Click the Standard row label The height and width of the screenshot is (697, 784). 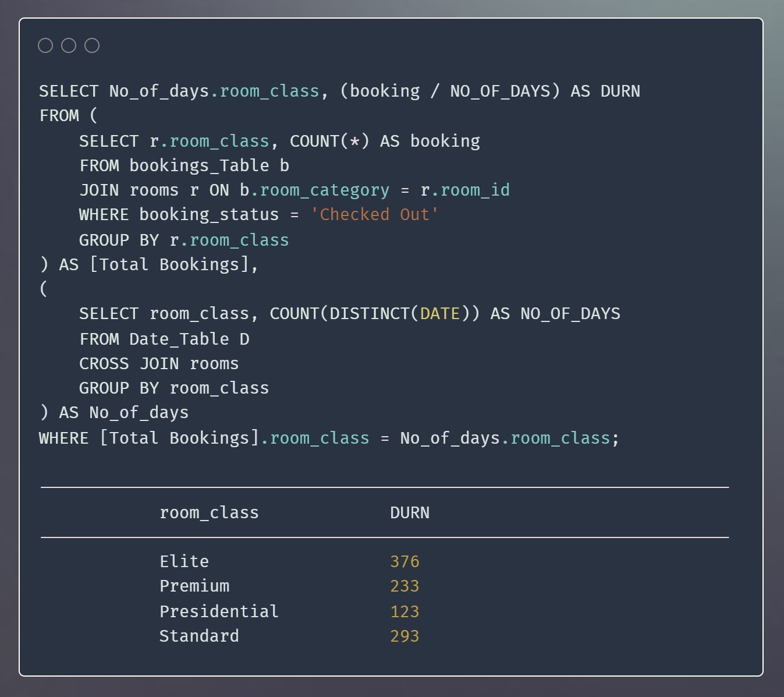(199, 636)
